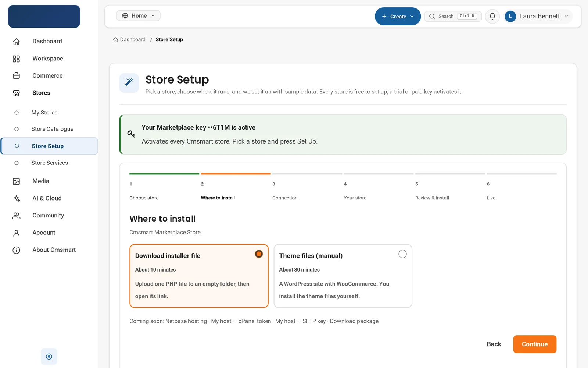Select Download installer file radio button
Screen dimensions: 588x368
259,254
